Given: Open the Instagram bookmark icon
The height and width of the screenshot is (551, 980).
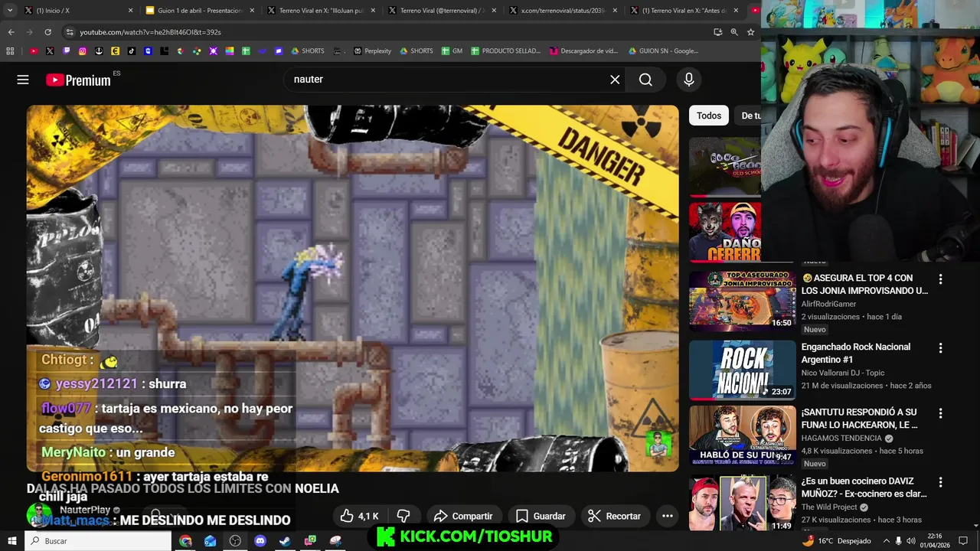Looking at the screenshot, I should pos(83,51).
